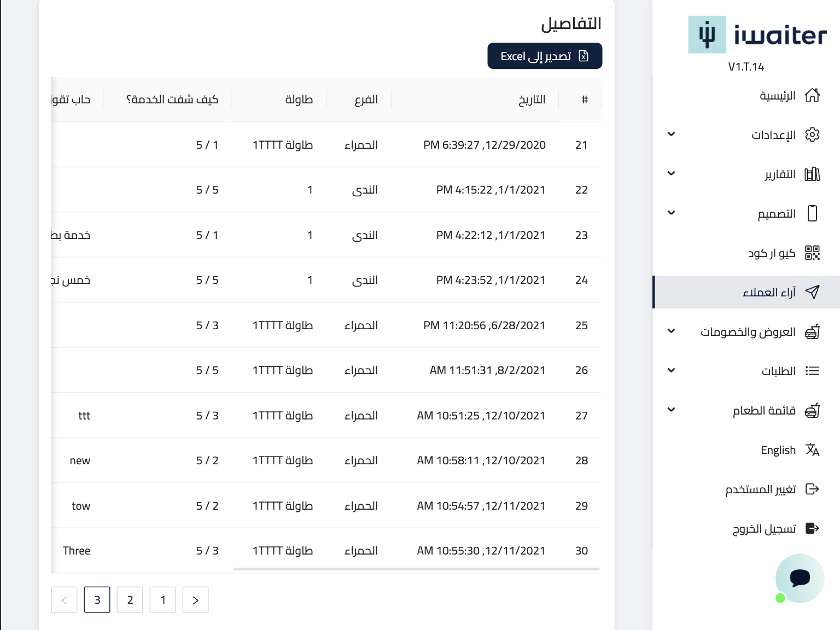Go to page 1 of results

pos(163,600)
